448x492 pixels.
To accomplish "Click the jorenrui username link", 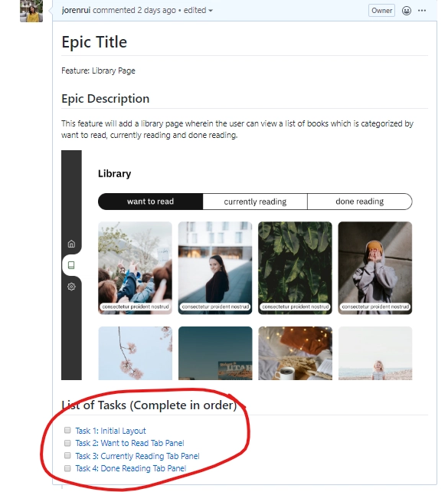I will (x=76, y=11).
